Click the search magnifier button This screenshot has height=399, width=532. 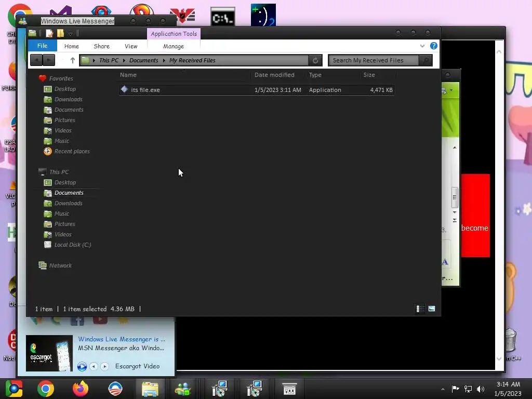(x=425, y=60)
